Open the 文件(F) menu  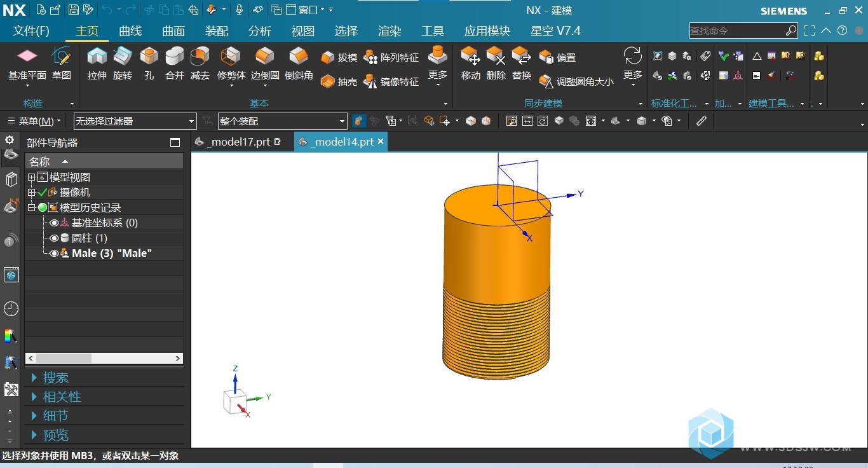coord(31,31)
